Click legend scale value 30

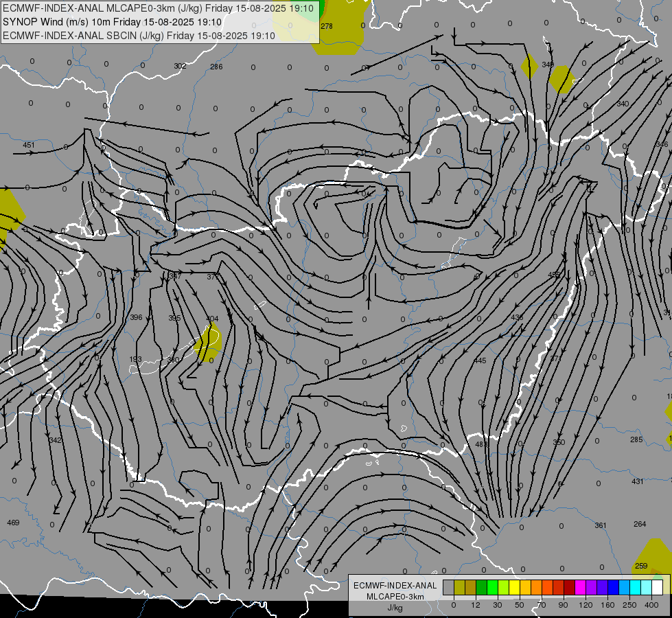pyautogui.click(x=497, y=605)
